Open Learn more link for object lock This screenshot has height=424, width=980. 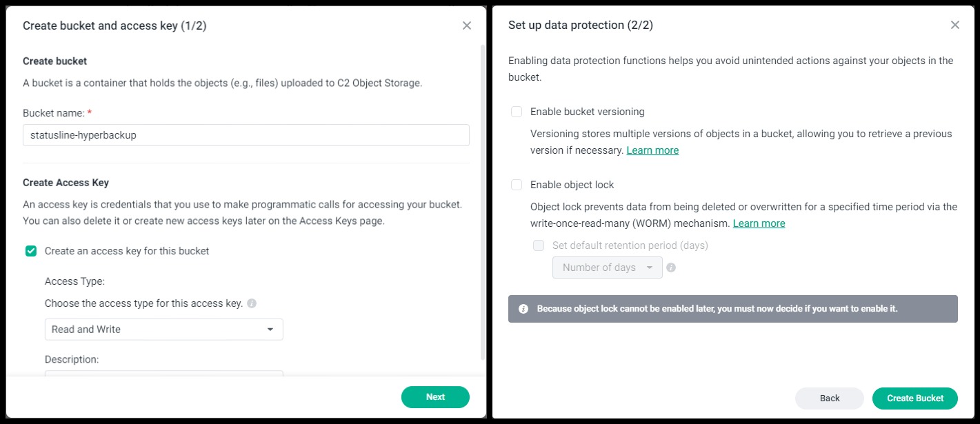(759, 223)
